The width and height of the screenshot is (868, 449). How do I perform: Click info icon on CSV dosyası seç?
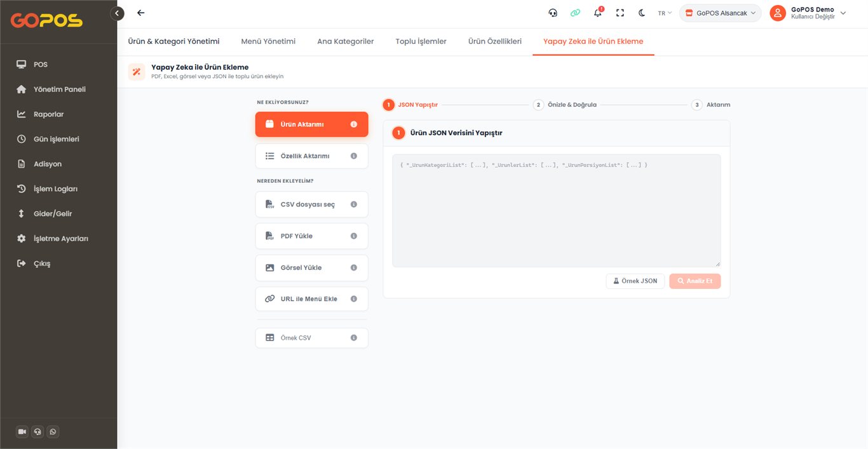354,204
